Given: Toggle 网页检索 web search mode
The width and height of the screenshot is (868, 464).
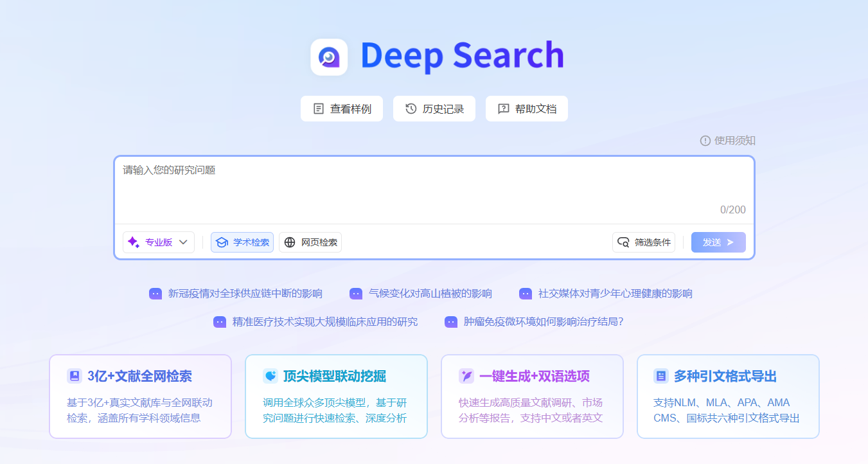Looking at the screenshot, I should [x=310, y=242].
